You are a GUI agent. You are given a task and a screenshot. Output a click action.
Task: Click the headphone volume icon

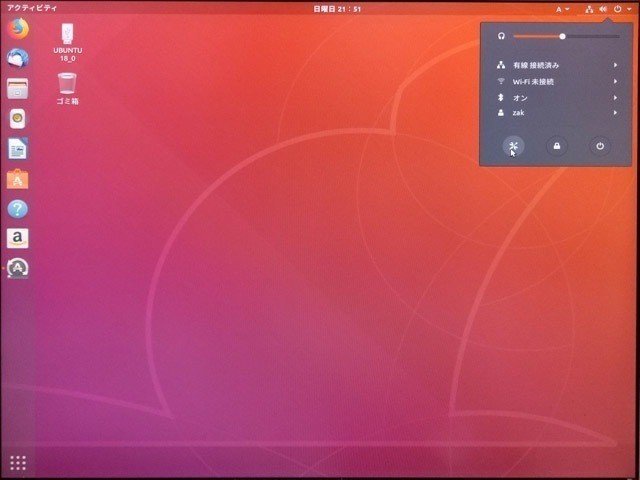pos(501,36)
